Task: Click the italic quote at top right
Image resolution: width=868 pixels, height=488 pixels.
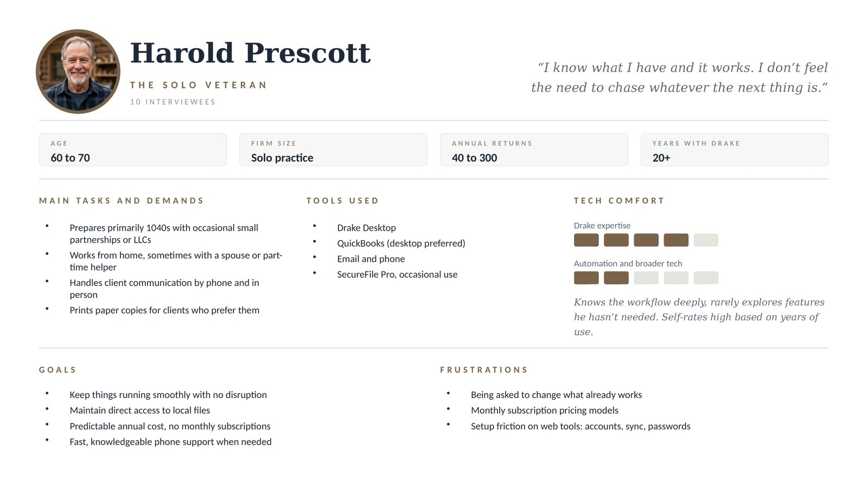Action: coord(679,78)
